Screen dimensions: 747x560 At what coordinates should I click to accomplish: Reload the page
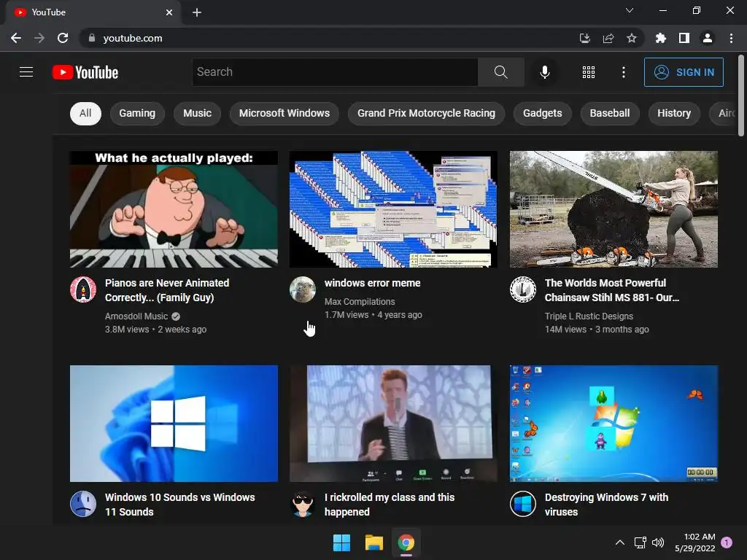point(63,38)
